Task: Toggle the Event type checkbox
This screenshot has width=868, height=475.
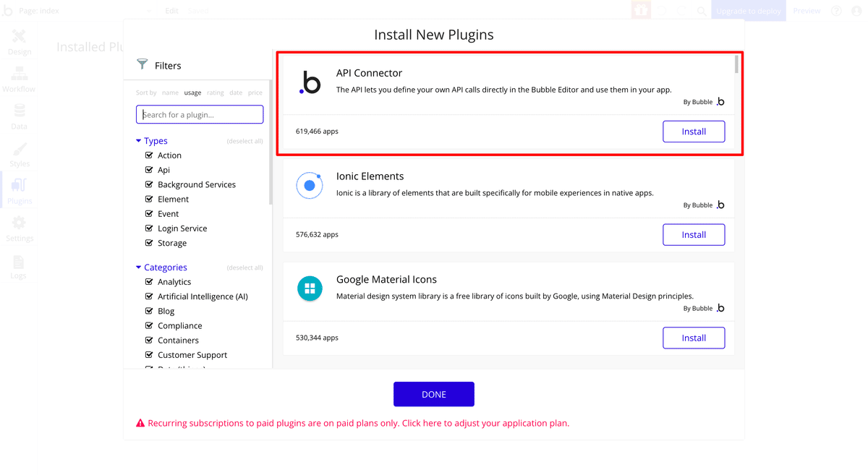Action: (x=149, y=213)
